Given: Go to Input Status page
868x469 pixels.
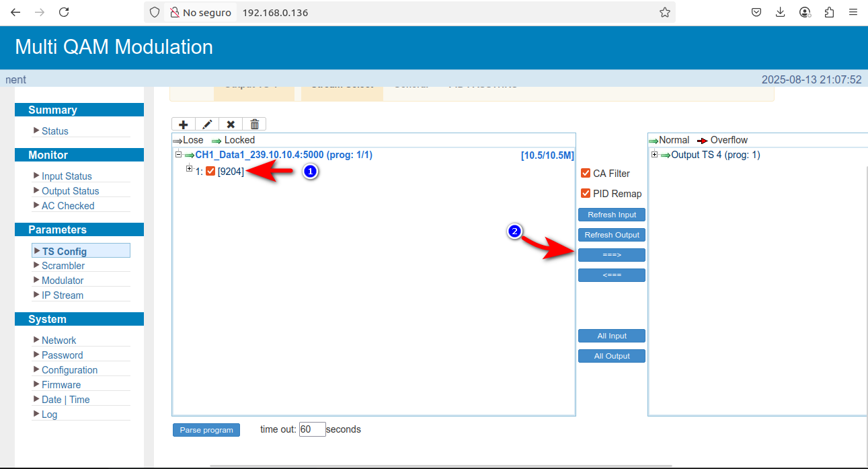Looking at the screenshot, I should click(67, 176).
